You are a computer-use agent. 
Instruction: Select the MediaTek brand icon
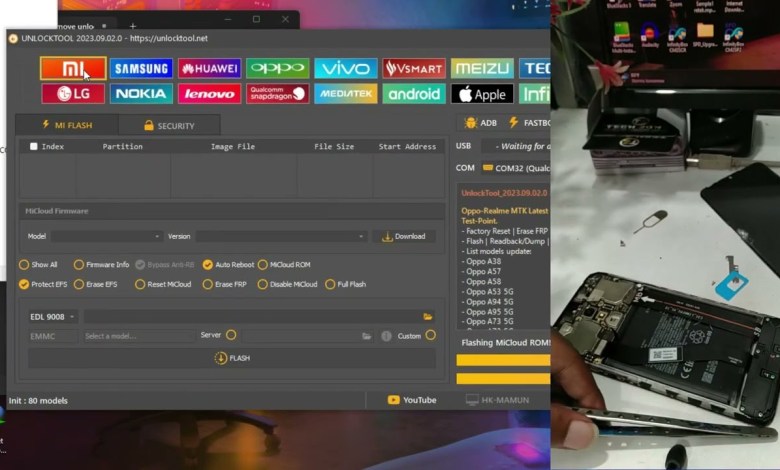(346, 94)
